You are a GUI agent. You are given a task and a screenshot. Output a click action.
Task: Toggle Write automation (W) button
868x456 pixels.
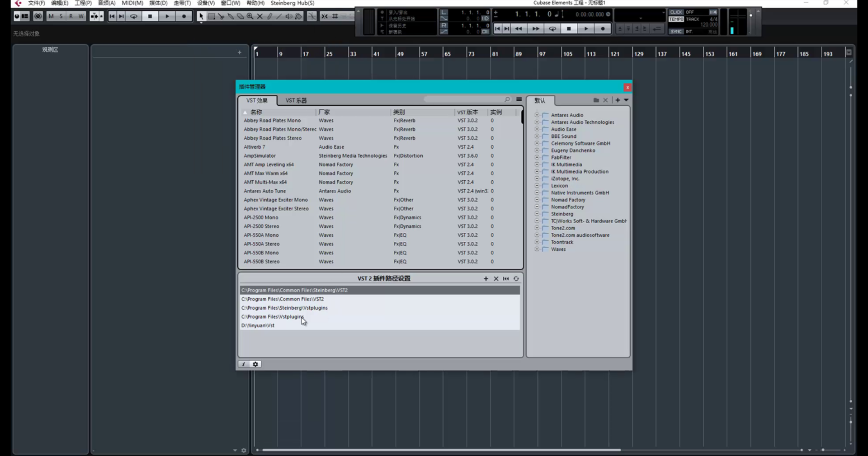tap(81, 16)
